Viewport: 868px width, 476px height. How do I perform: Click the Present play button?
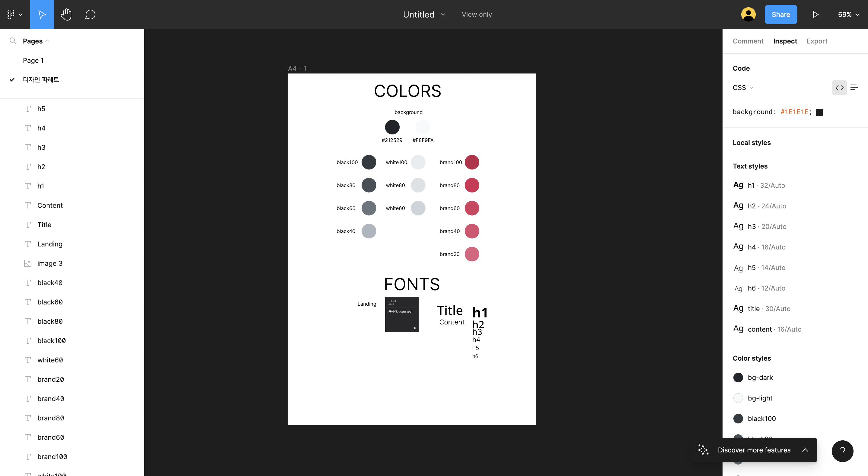point(815,14)
